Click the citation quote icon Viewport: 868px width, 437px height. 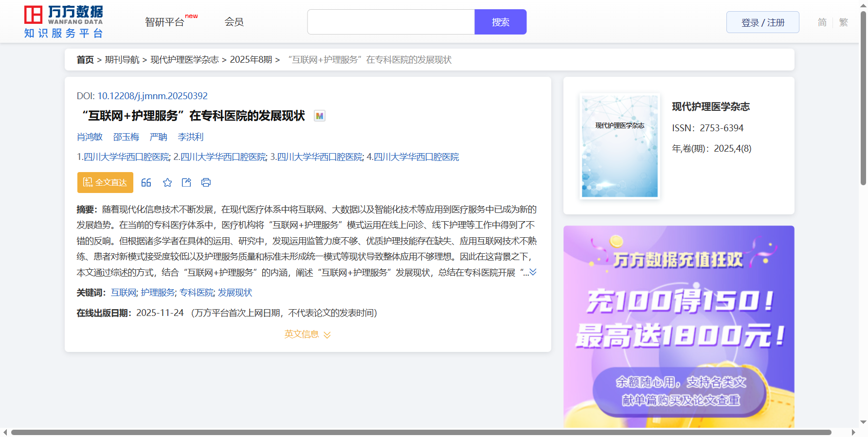[x=146, y=183]
